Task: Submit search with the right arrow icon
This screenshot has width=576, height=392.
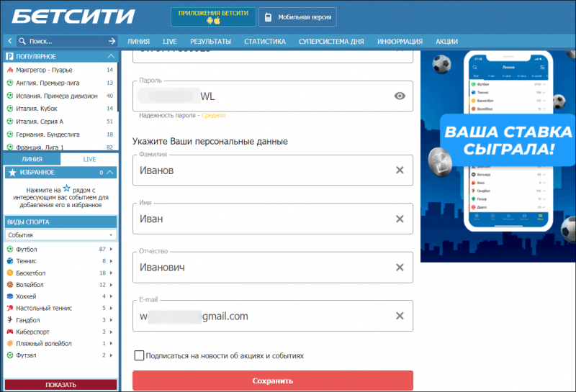Action: [112, 41]
